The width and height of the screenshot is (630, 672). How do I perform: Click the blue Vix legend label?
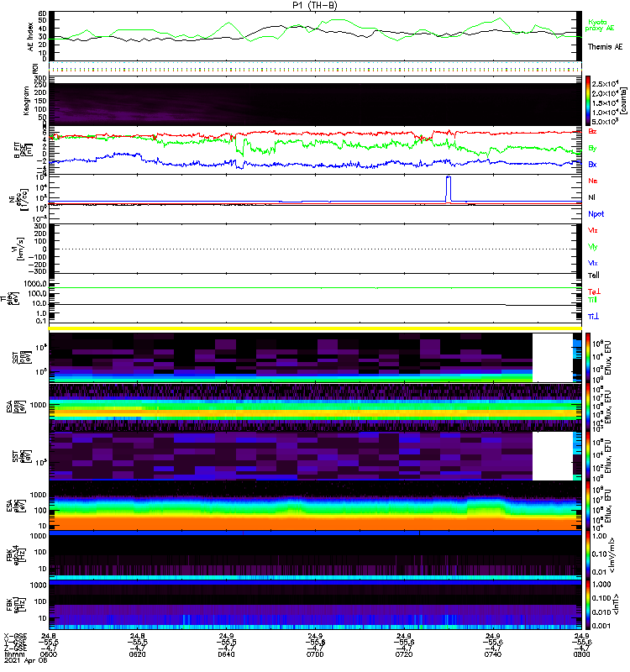[593, 263]
